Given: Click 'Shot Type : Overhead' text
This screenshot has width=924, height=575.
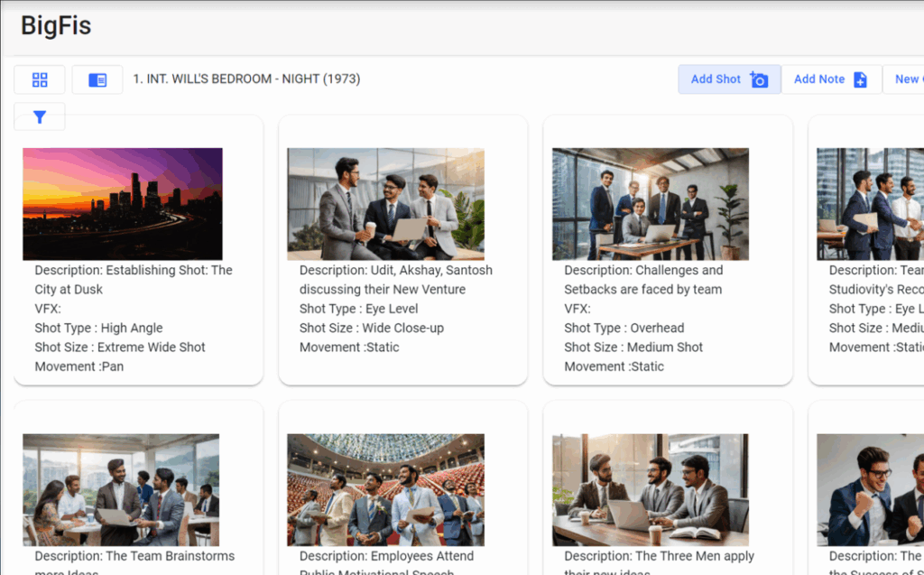Looking at the screenshot, I should (x=624, y=328).
